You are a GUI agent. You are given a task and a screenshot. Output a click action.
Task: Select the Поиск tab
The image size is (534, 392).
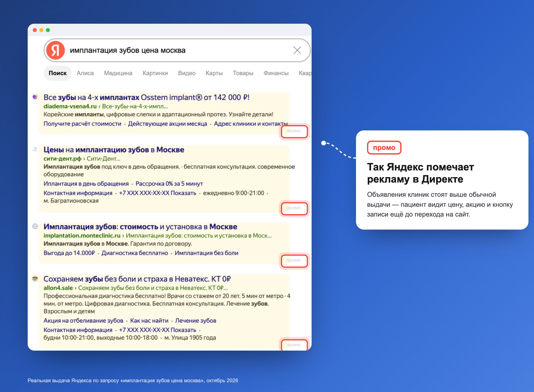coord(57,73)
